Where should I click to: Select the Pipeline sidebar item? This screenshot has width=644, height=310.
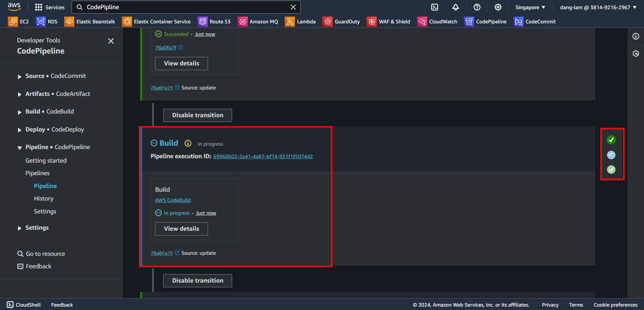[45, 186]
